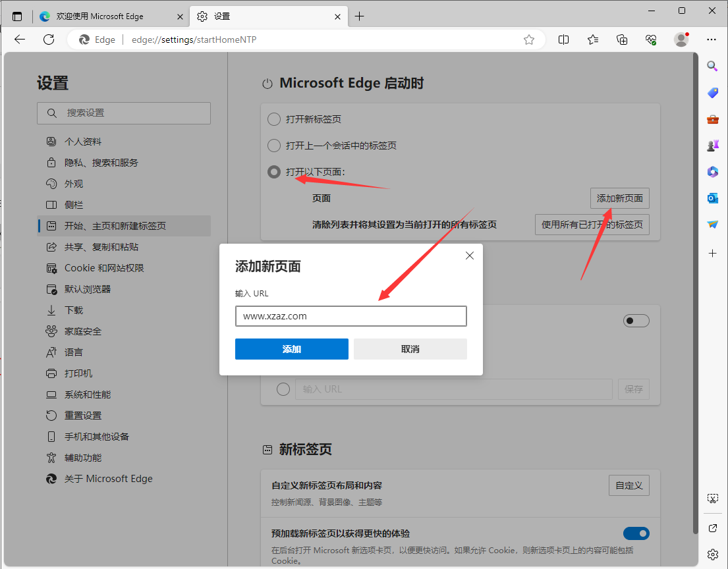
Task: Open sidebar Search magnifier icon
Action: [713, 66]
